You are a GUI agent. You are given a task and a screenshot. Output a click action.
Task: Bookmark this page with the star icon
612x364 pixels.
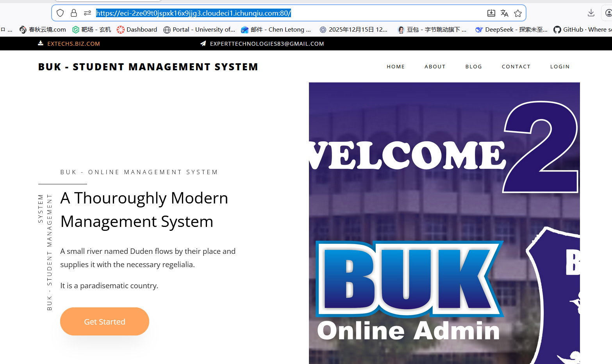(518, 13)
